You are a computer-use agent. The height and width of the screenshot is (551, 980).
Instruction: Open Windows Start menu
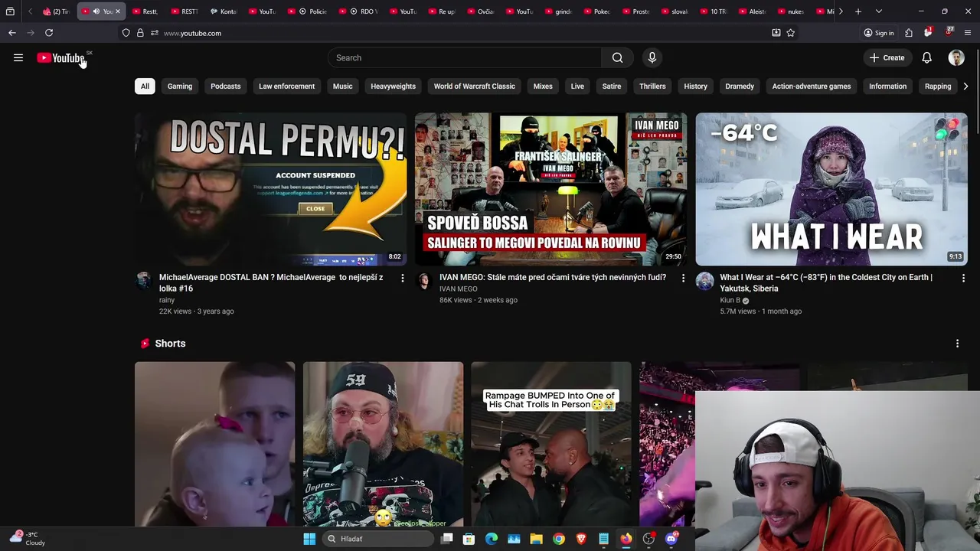coord(309,539)
